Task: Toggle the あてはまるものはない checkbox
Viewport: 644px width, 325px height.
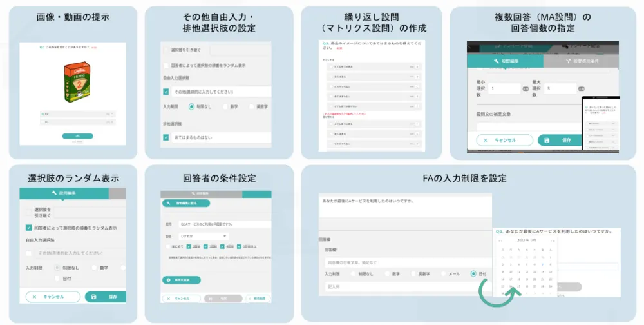Action: pos(166,137)
